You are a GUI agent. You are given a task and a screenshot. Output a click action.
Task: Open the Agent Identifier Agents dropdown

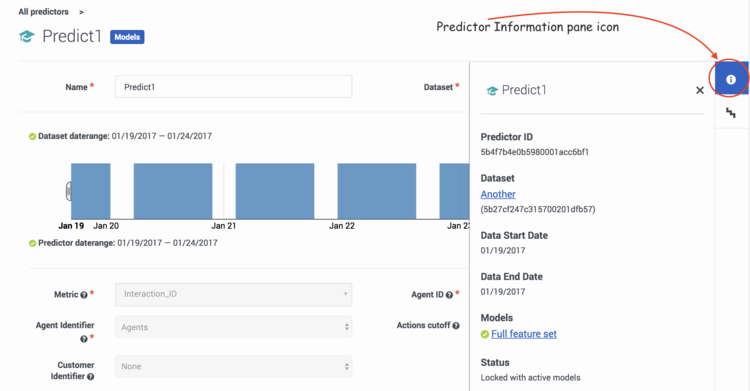[233, 327]
